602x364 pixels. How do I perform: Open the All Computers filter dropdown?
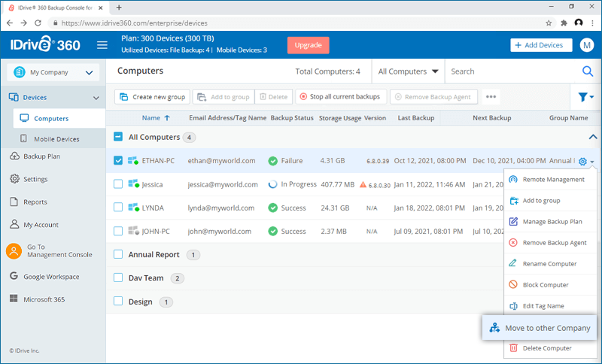pos(408,71)
